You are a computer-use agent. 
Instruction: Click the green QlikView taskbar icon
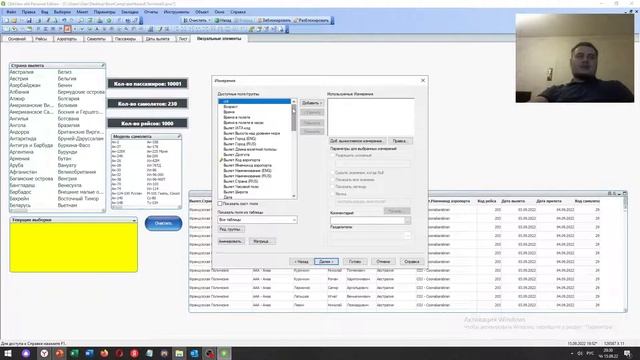click(x=224, y=353)
